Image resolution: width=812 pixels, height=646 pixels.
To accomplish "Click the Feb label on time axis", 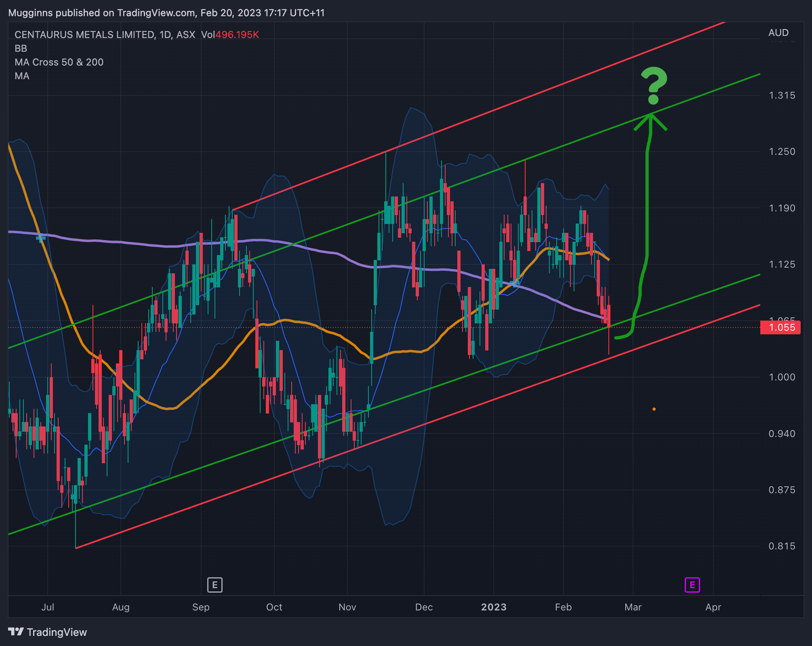I will (564, 607).
